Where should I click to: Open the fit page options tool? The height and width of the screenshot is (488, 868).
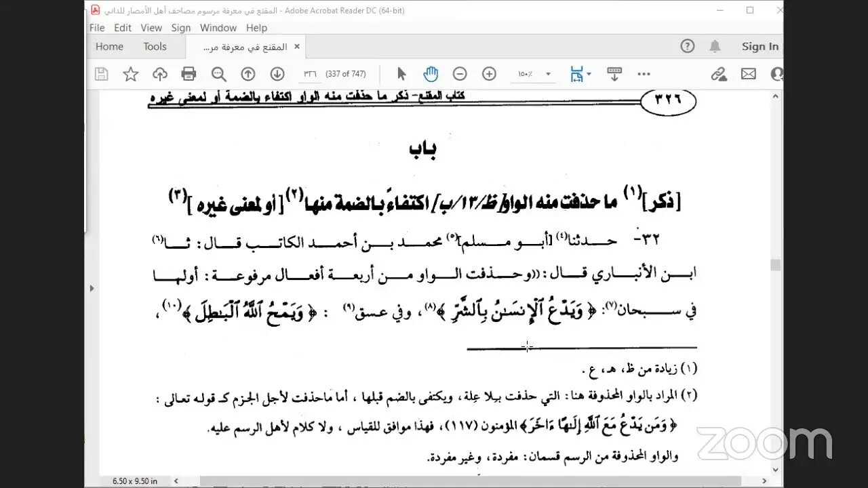[577, 75]
